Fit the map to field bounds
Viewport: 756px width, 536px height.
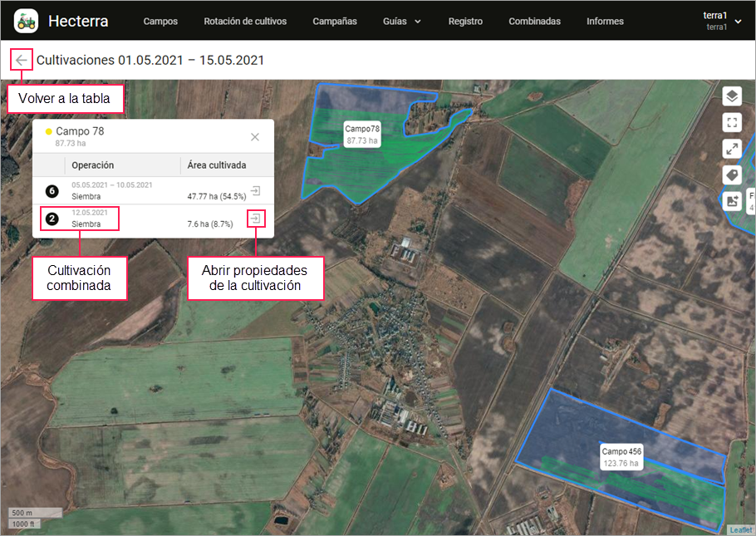(731, 123)
